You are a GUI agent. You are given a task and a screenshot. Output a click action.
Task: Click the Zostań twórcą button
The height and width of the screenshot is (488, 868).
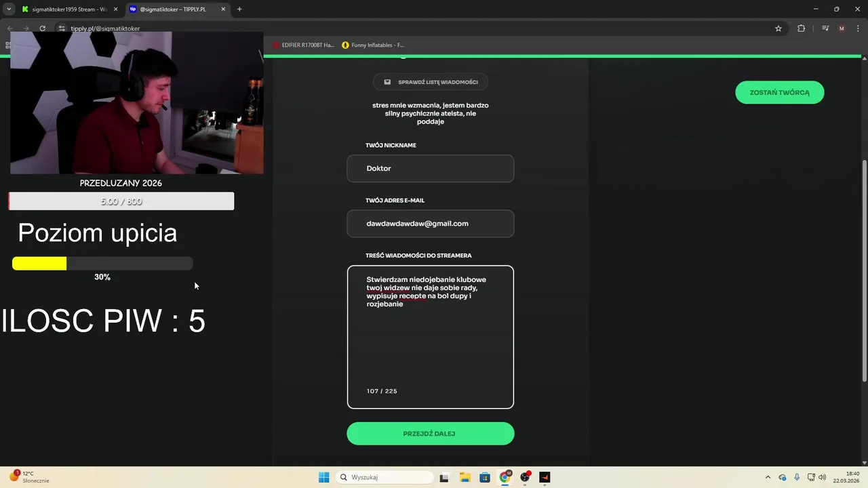pyautogui.click(x=779, y=92)
